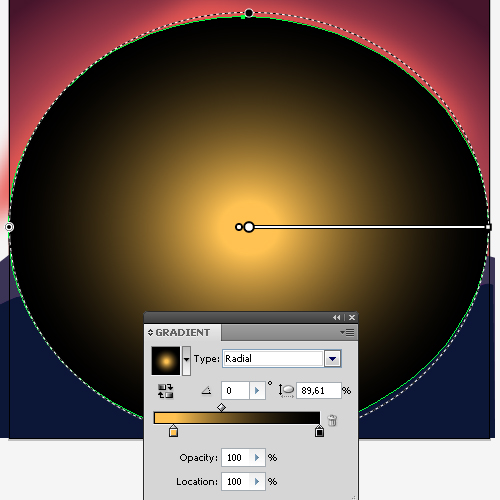Collapse Gradient panel with double-arrow icon

point(337,318)
